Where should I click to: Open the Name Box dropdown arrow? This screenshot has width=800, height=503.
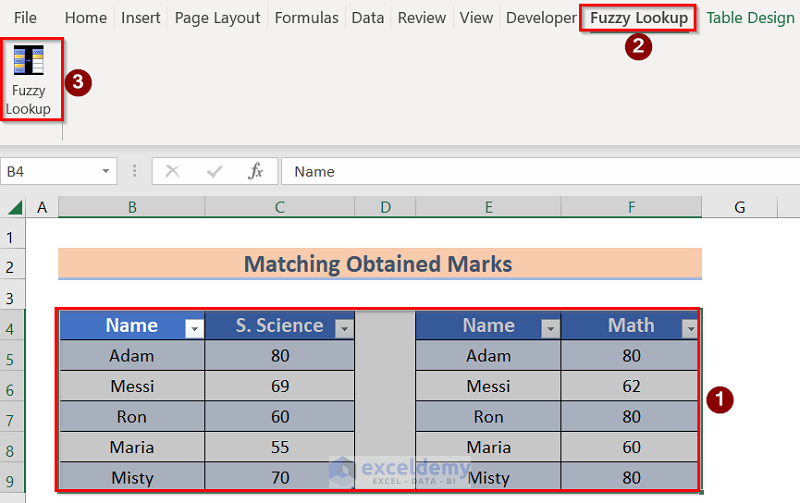(x=106, y=171)
